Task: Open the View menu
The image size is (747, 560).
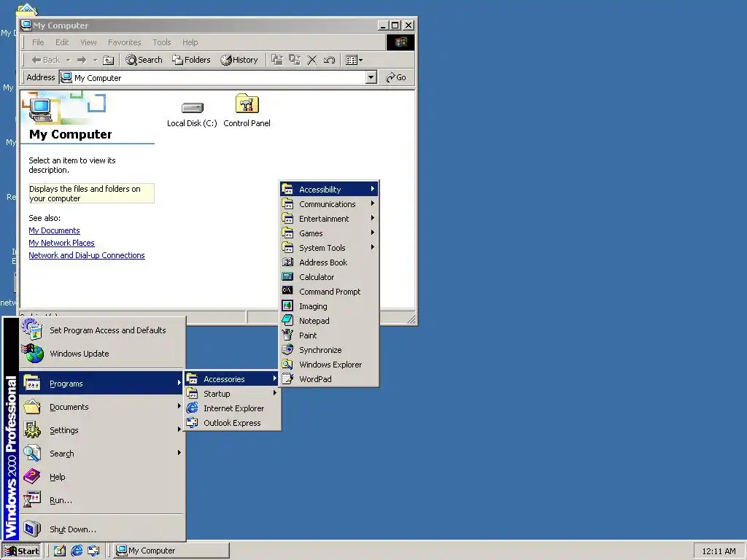Action: pyautogui.click(x=88, y=42)
